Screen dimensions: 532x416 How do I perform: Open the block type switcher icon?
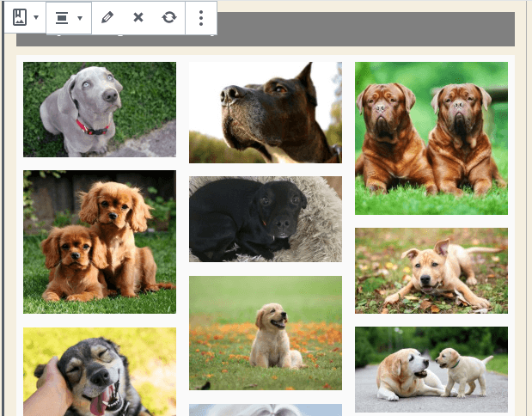point(20,17)
